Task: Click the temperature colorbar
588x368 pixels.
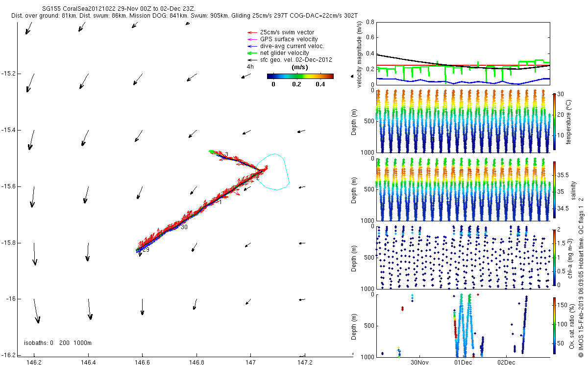Action: pos(554,121)
